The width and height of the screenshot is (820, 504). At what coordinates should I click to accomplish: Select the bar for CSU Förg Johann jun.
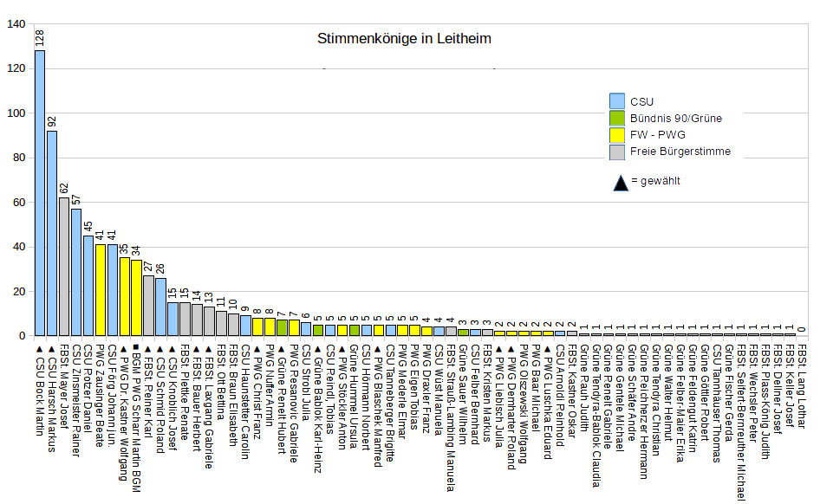coord(113,290)
